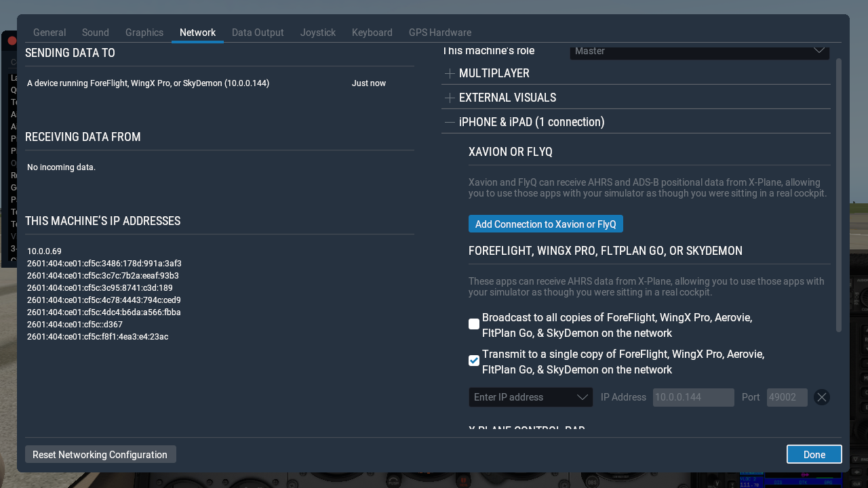Go to the Data Output tab
Viewport: 868px width, 488px height.
pos(258,33)
